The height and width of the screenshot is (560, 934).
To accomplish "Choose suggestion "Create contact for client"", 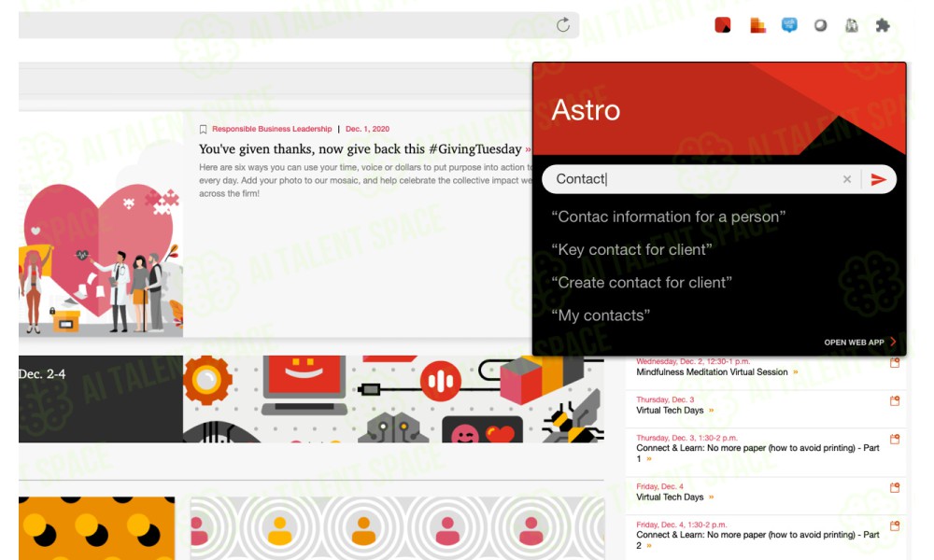I will coord(642,282).
